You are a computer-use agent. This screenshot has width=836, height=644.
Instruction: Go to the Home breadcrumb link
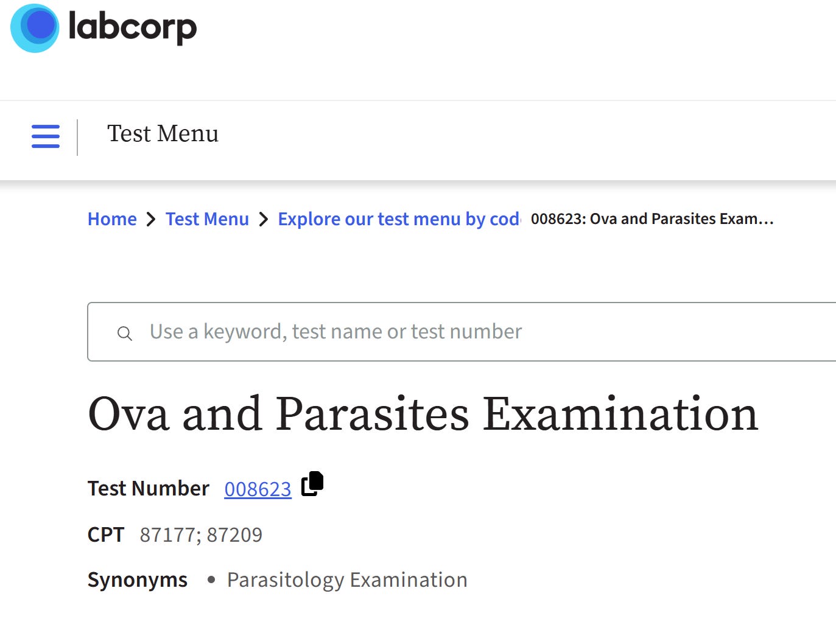pos(112,219)
